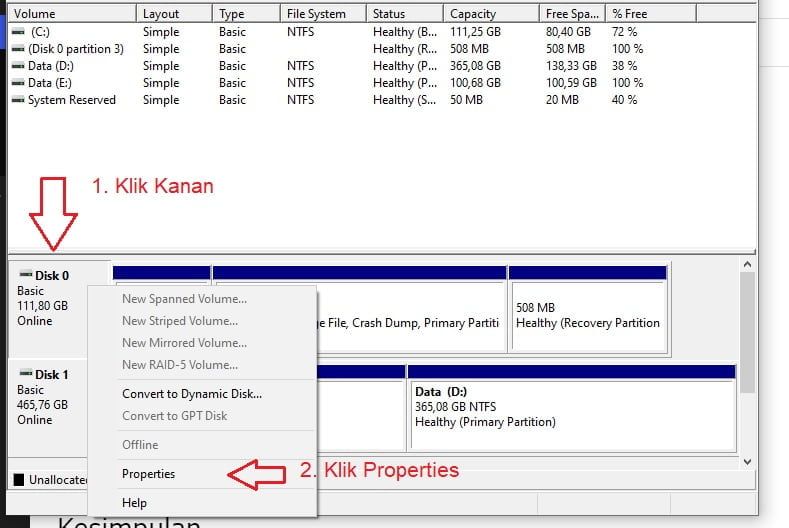Screen dimensions: 789x528
Task: Click the disk pane scroll down arrow
Action: point(747,462)
